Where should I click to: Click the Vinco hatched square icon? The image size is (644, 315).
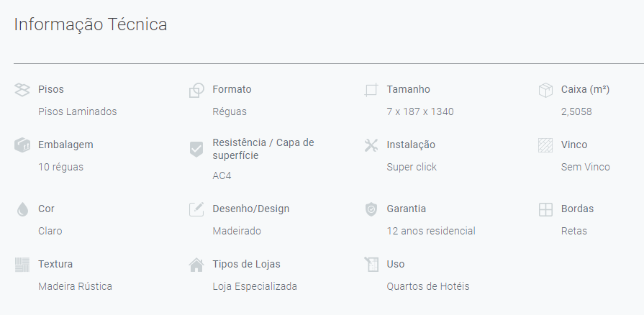tap(545, 145)
